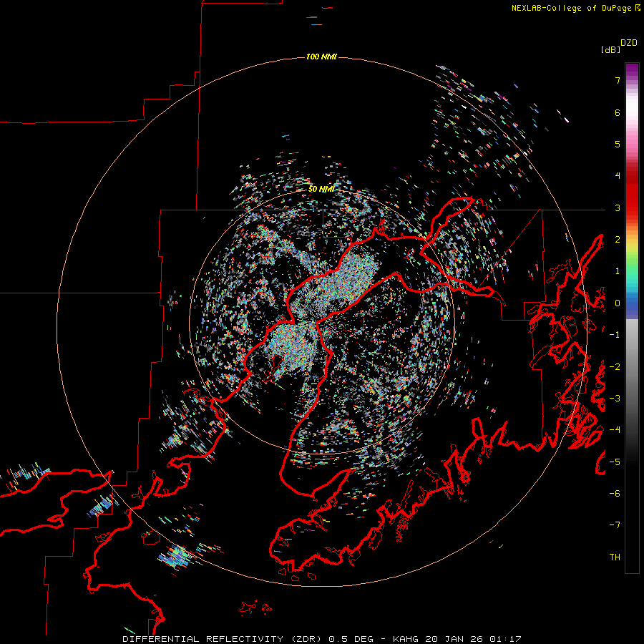Click the 2 value on the color scale

coord(618,240)
